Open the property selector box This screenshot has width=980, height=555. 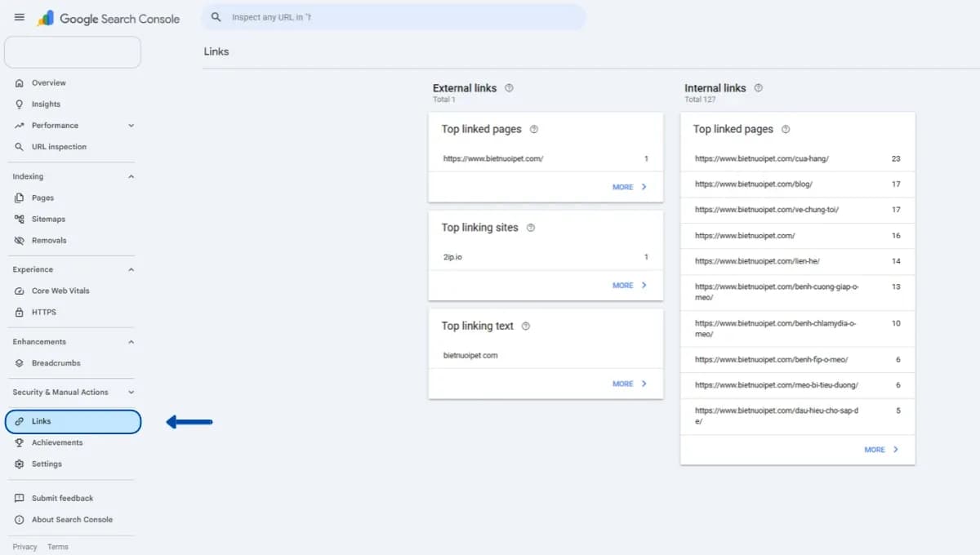coord(73,52)
